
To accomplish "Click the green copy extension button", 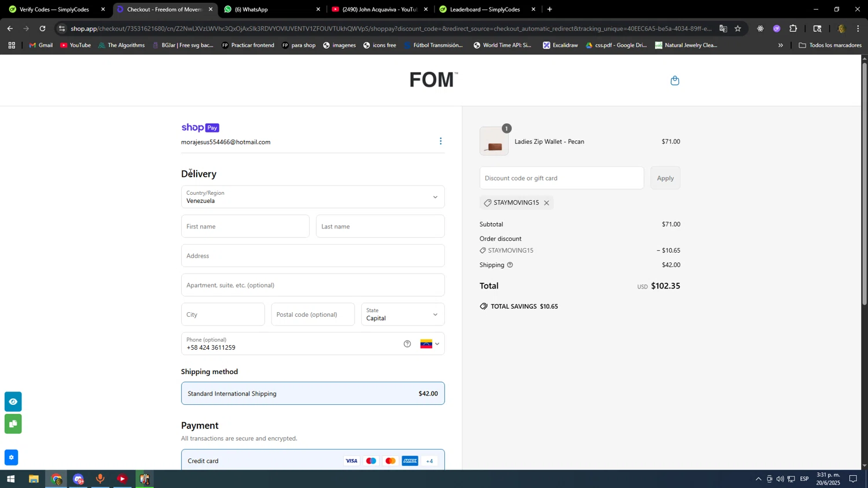I will 13,424.
